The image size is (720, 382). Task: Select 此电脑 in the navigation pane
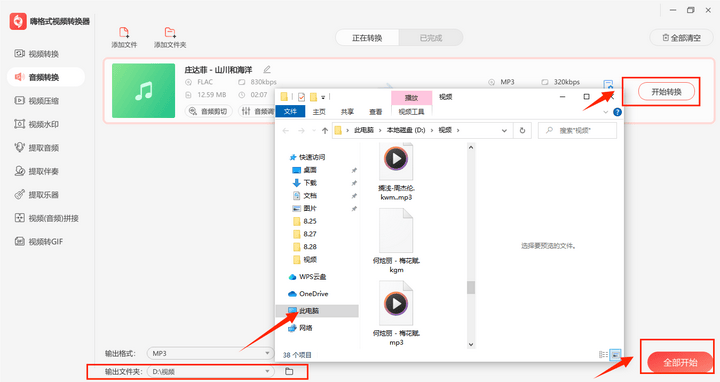317,311
